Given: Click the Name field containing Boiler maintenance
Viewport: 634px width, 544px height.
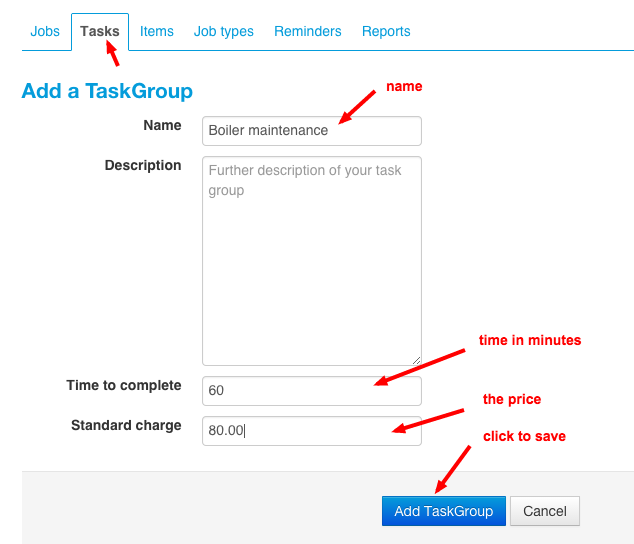Looking at the screenshot, I should point(311,131).
